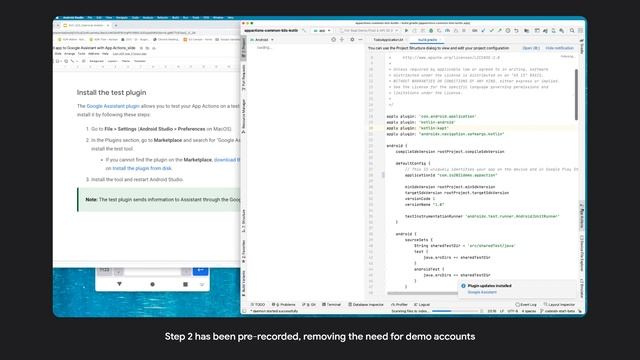
Task: Open the Problems tool window
Action: [283, 304]
